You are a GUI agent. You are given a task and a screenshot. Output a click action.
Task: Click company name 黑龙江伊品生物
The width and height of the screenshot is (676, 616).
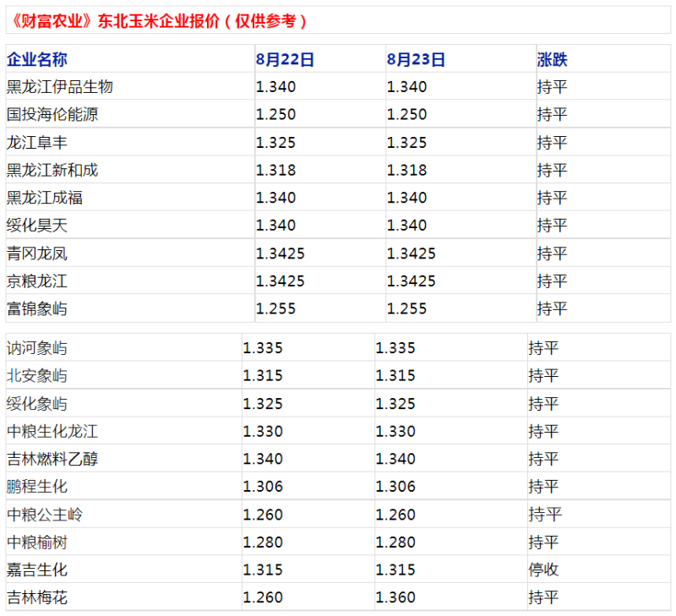click(x=59, y=87)
